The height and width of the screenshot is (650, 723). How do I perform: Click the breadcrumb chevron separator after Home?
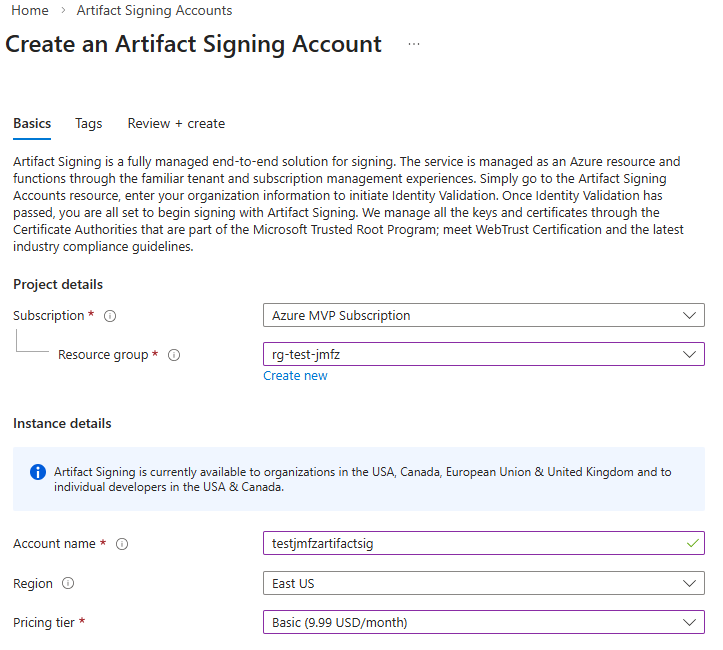tap(63, 11)
